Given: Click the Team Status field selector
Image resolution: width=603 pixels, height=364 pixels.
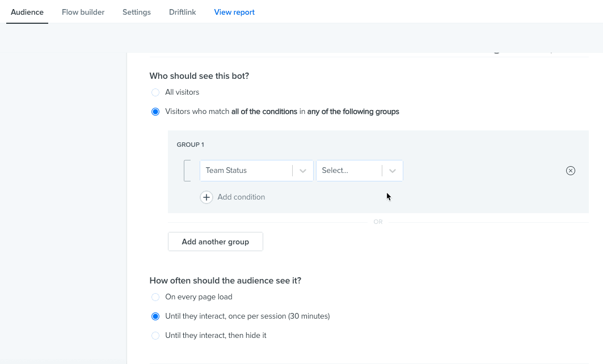Looking at the screenshot, I should click(256, 171).
